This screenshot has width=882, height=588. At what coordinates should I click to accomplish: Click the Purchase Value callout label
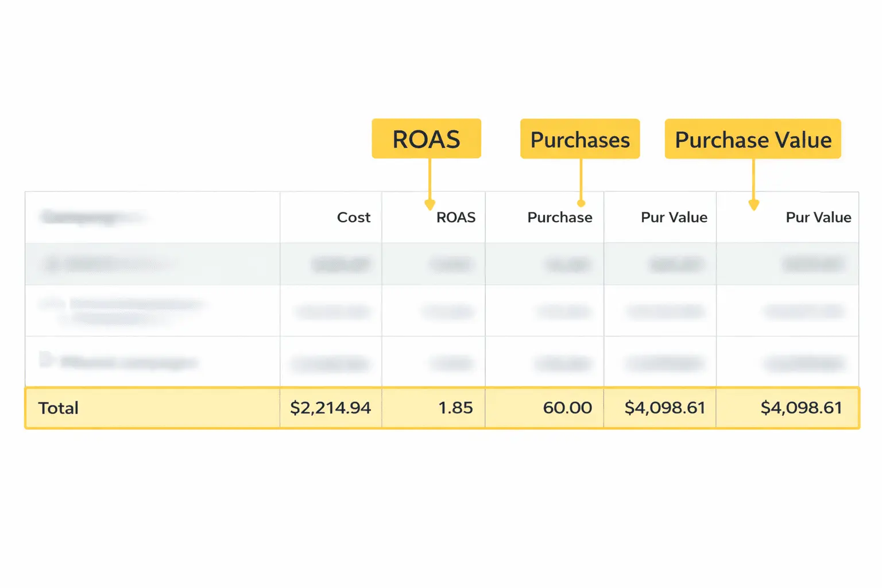click(x=752, y=139)
